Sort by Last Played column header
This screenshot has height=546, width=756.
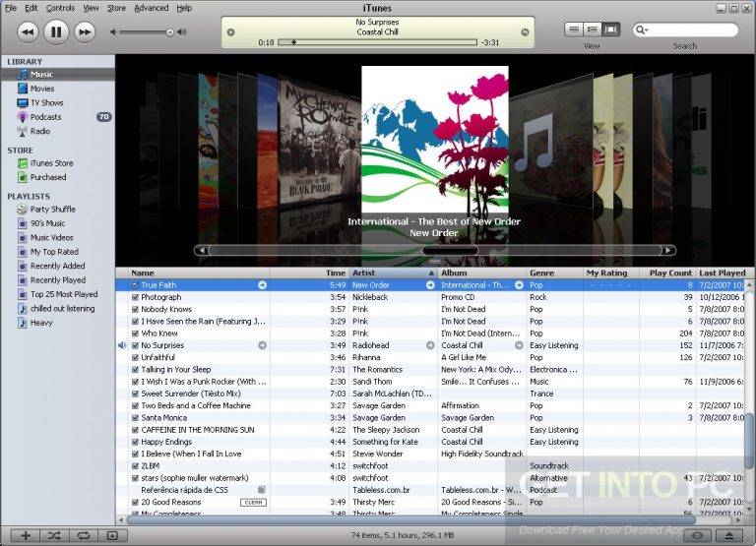click(722, 273)
